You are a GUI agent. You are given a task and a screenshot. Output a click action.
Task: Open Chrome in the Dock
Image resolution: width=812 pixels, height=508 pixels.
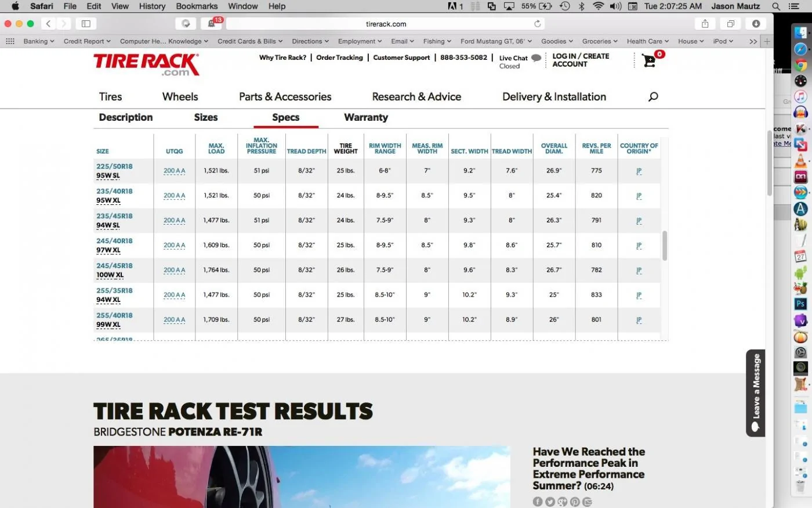[x=800, y=66]
